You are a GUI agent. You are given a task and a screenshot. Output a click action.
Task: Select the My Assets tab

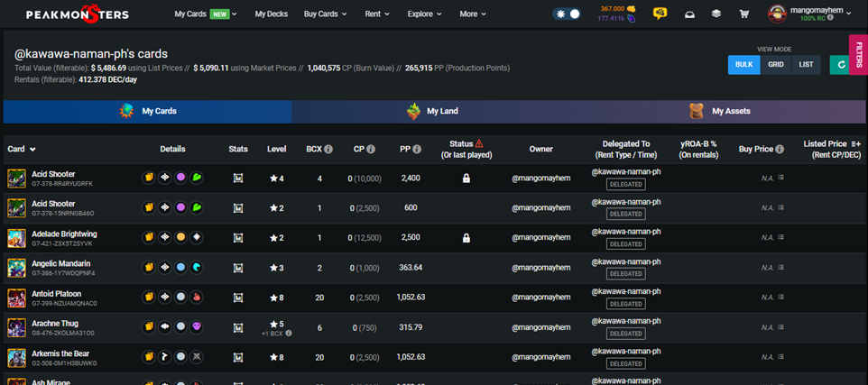720,111
